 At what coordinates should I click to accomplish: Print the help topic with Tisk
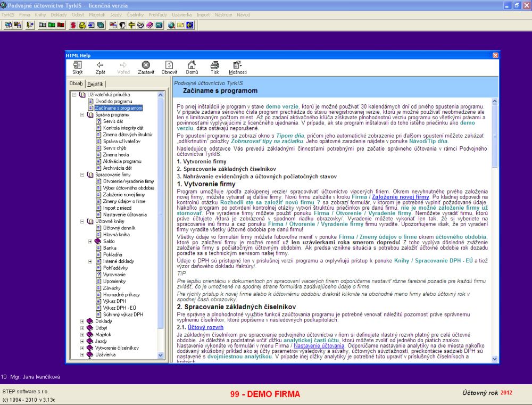coord(215,68)
